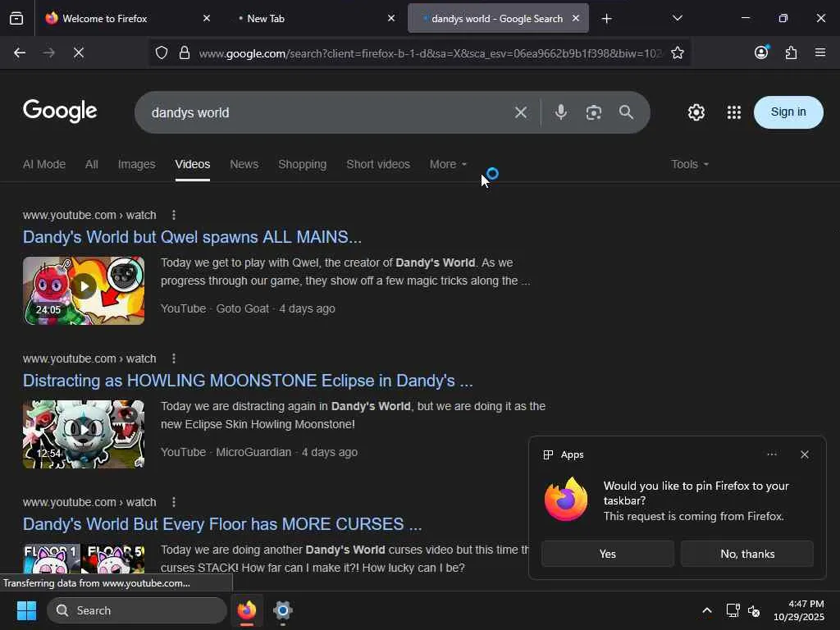Select the Shopping results tab
840x630 pixels.
point(302,164)
